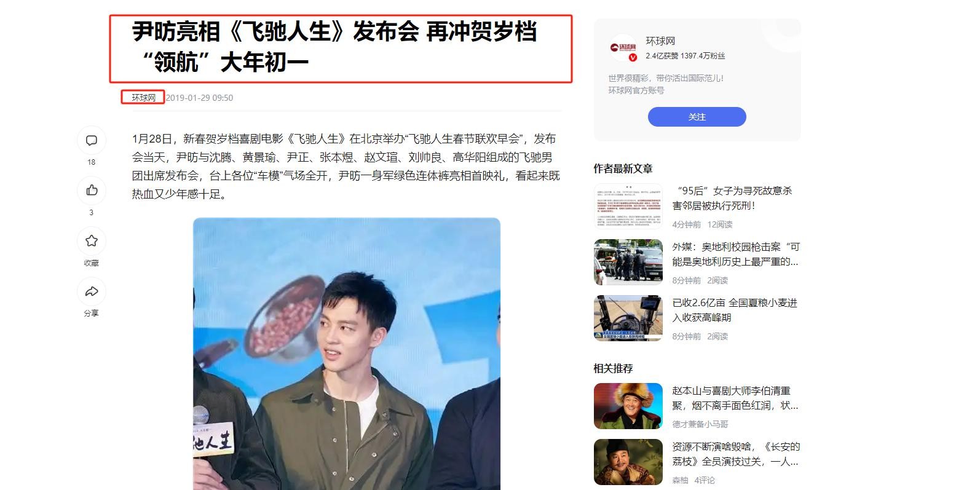Click the wheat harvester news thumbnail
The height and width of the screenshot is (490, 980).
628,318
